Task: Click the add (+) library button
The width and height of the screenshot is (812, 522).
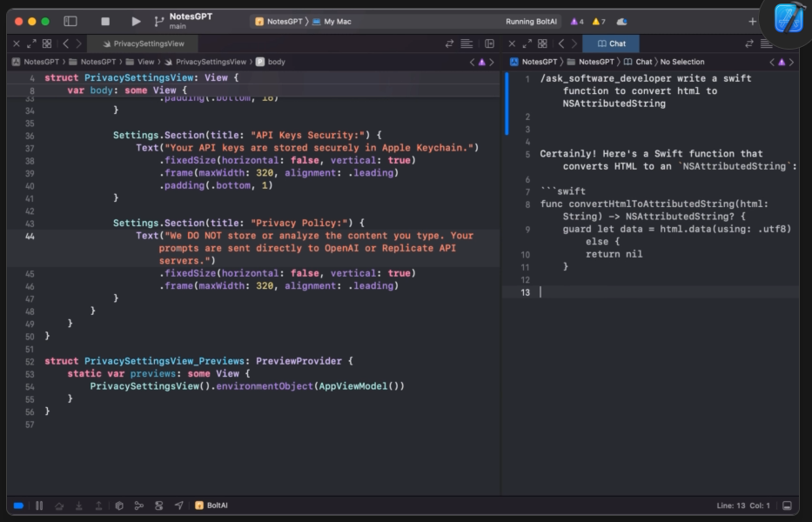Action: (752, 21)
